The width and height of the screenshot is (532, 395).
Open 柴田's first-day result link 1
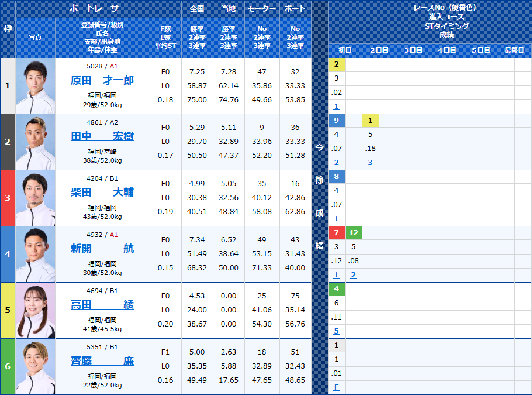(x=336, y=219)
